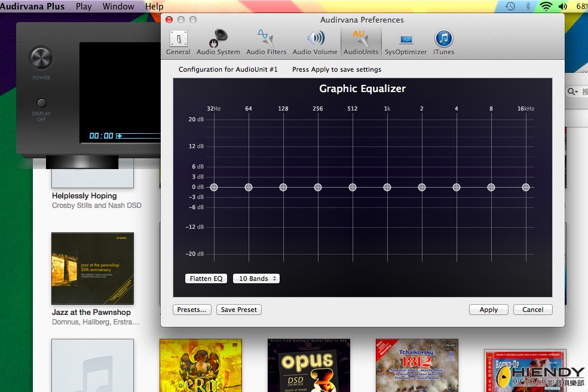588x392 pixels.
Task: Click the 32Hz band slider handle
Action: [214, 187]
